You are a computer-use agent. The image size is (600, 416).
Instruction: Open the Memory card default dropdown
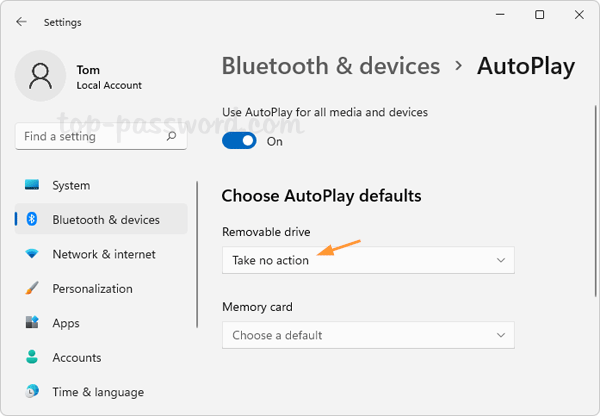click(x=367, y=335)
